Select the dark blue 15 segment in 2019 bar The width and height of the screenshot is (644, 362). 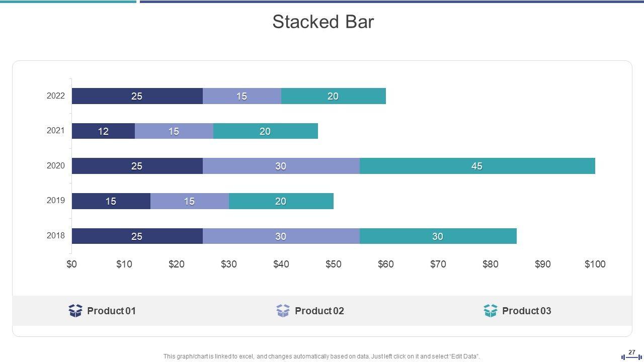point(111,201)
